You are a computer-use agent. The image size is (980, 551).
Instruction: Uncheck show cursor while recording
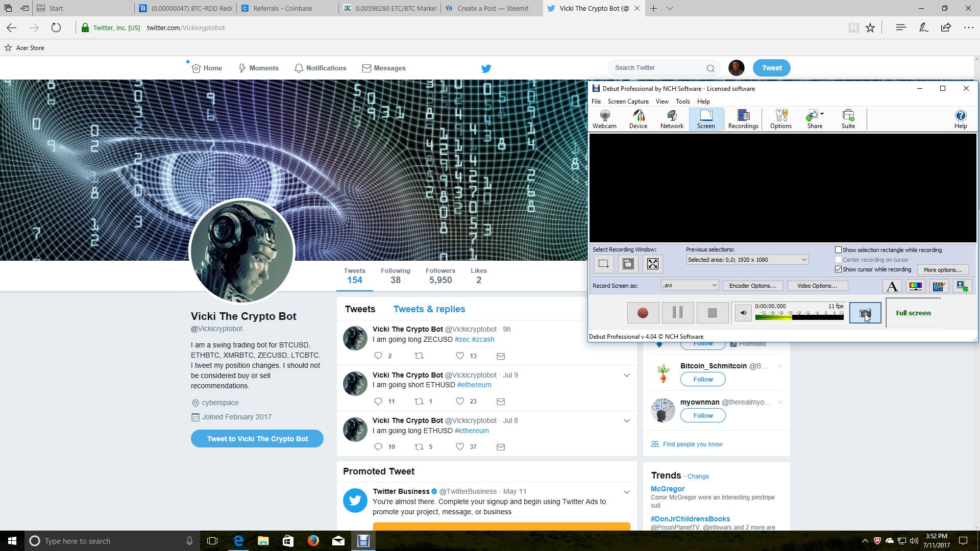coord(838,269)
